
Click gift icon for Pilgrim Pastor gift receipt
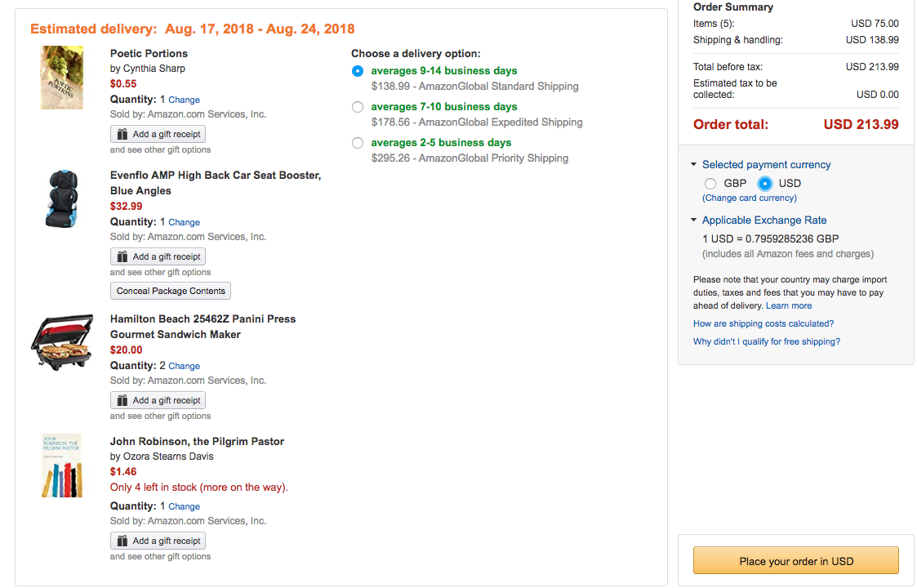pyautogui.click(x=122, y=541)
